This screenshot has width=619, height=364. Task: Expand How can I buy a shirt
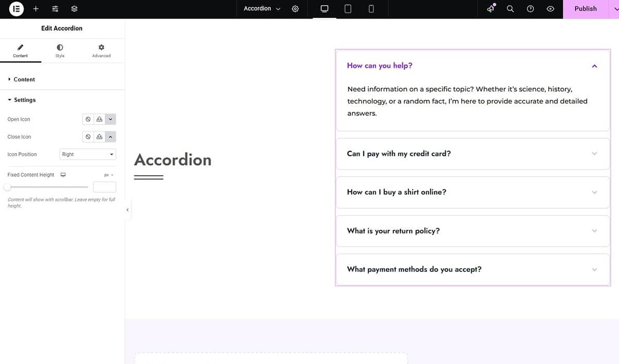[473, 192]
